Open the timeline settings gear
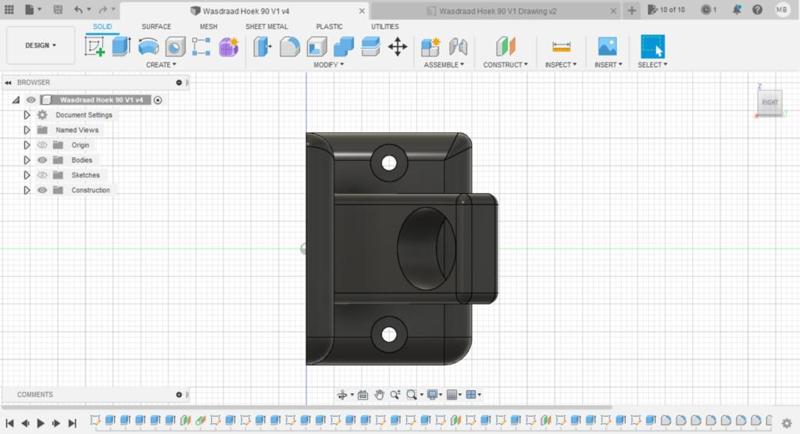This screenshot has height=434, width=800. click(x=787, y=423)
